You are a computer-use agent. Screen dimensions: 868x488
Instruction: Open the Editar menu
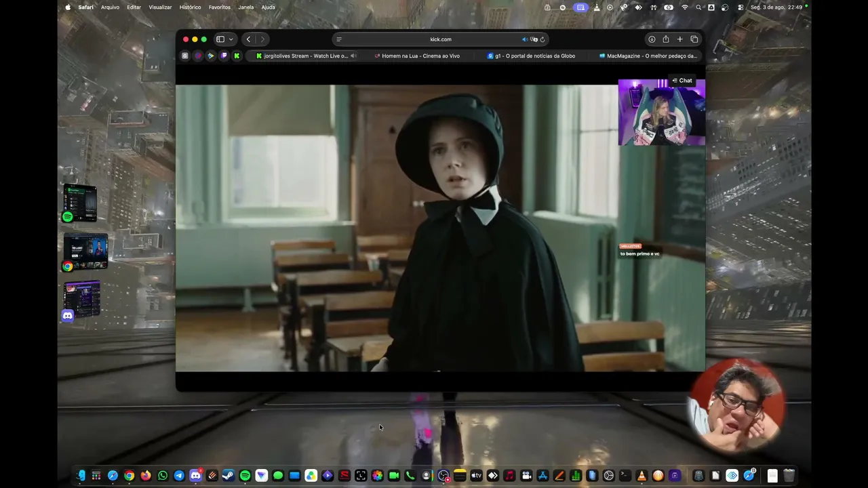click(134, 7)
